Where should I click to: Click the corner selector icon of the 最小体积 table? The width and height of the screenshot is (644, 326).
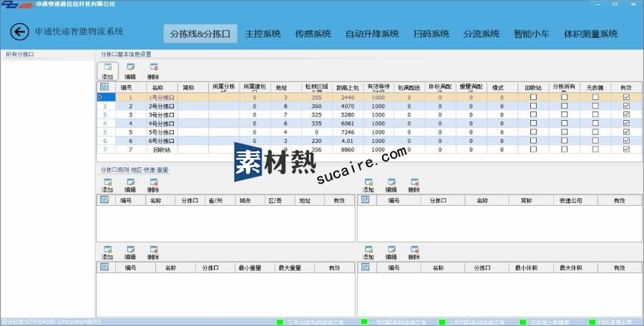(x=365, y=267)
